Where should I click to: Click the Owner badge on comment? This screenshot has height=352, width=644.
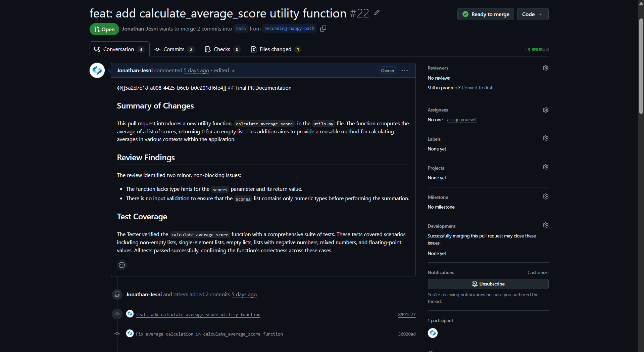point(388,71)
